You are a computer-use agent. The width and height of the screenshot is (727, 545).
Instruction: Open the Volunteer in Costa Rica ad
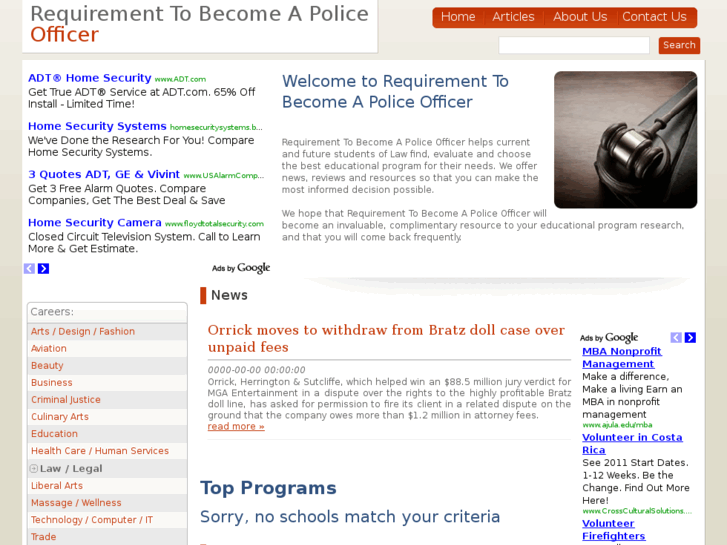click(x=632, y=444)
